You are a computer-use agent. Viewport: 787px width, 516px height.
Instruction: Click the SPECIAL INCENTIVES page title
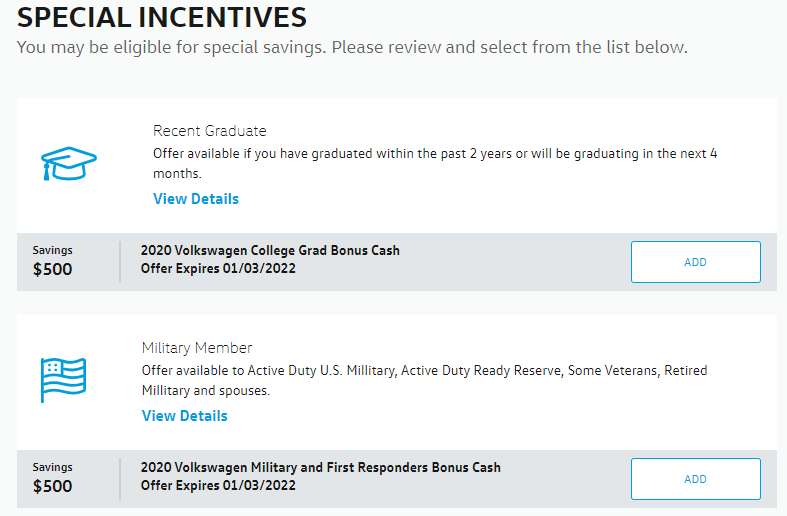[162, 17]
